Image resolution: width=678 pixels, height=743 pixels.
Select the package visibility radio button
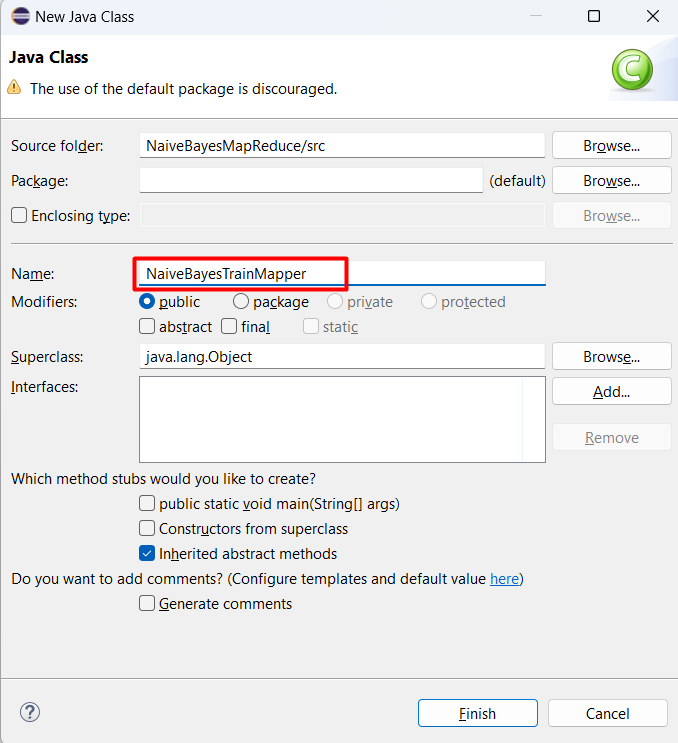click(x=241, y=301)
